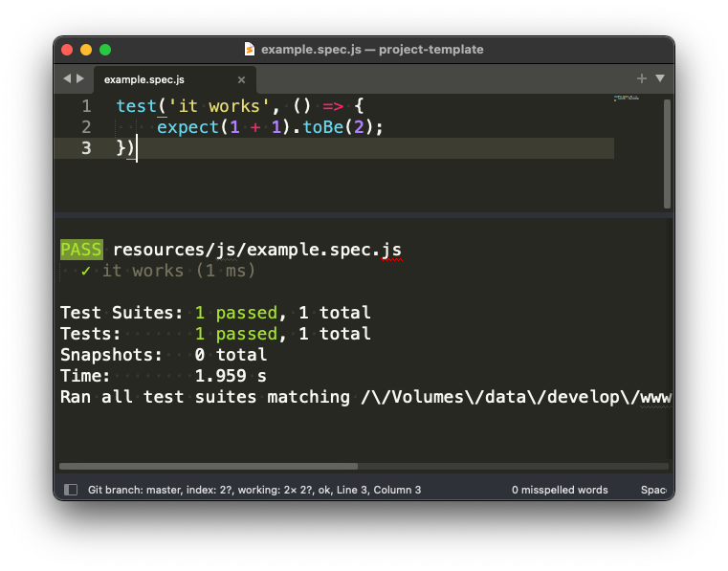The width and height of the screenshot is (728, 571).
Task: Click the editor vertical scrollbar
Action: coord(667,154)
